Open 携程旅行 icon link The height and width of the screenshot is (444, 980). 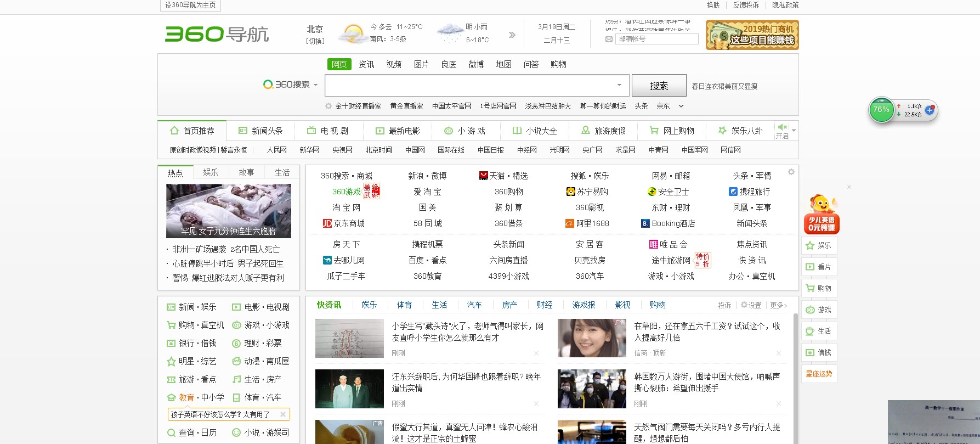tap(733, 192)
